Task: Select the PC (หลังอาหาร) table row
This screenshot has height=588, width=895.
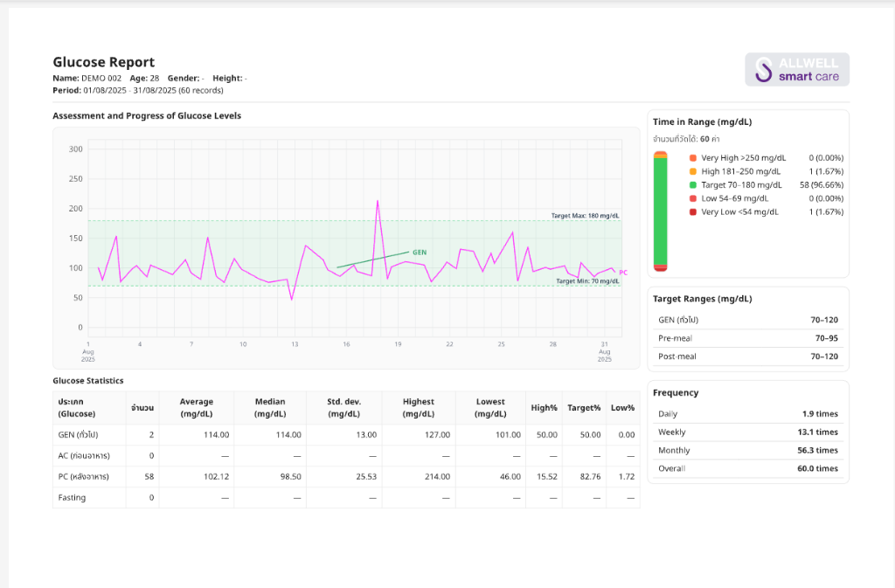Action: [346, 477]
